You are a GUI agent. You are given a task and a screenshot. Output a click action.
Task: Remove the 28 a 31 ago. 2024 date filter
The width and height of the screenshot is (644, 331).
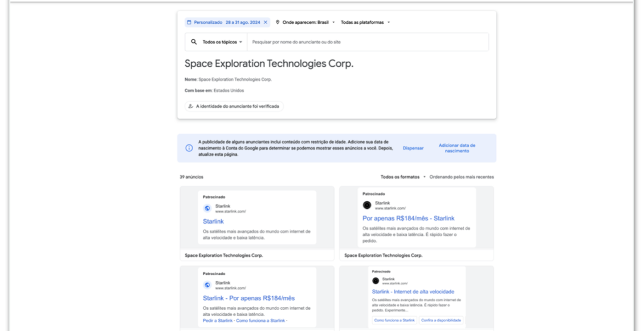tap(266, 22)
